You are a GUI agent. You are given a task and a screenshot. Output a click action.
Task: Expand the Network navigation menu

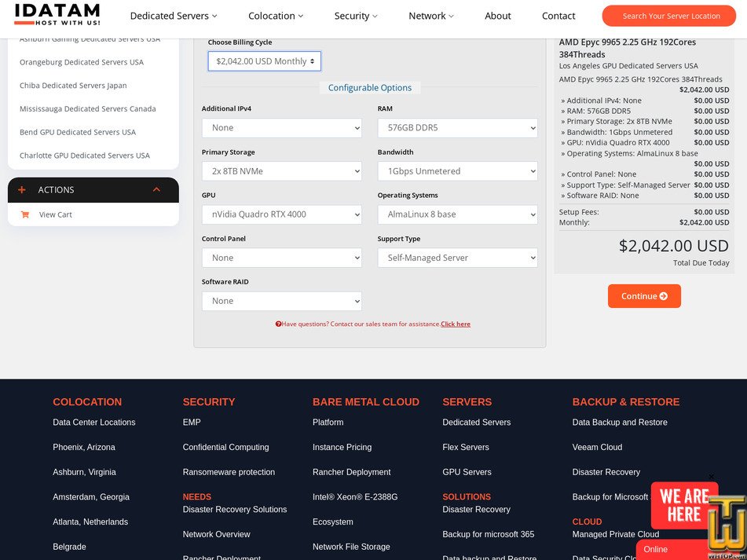[431, 16]
